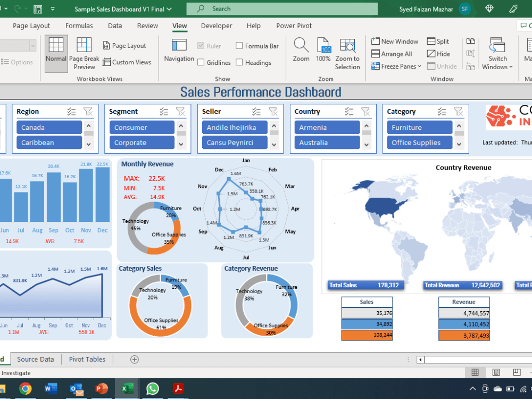Open the Pivot Tables sheet tab
This screenshot has width=532, height=399.
[87, 359]
